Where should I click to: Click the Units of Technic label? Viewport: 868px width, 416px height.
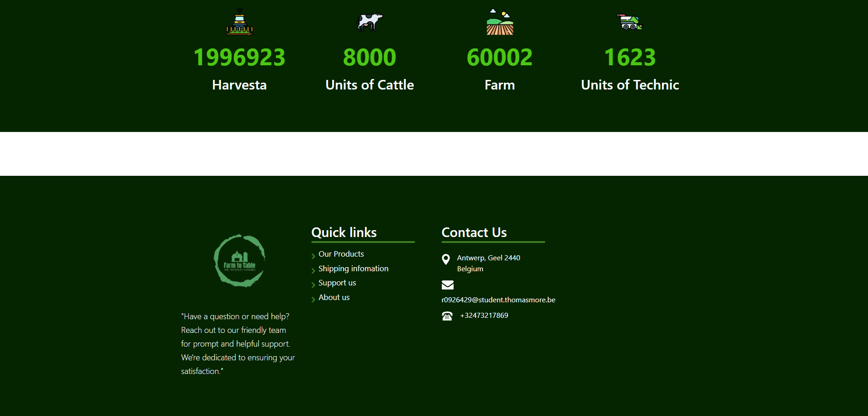pos(630,85)
